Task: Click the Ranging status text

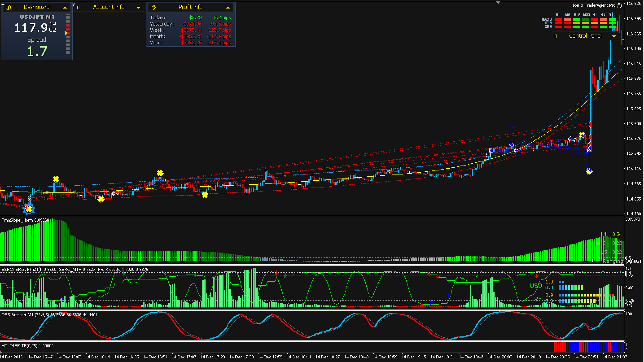Action: click(613, 261)
